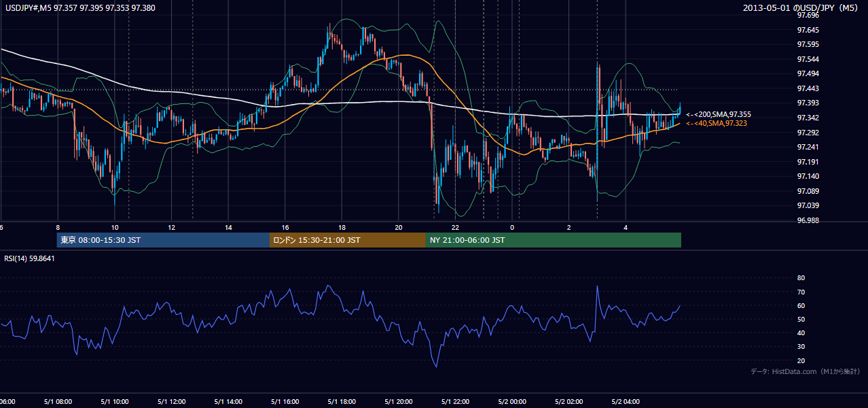Click price axis label 97.140
Viewport: 868px width, 408px height.
808,176
